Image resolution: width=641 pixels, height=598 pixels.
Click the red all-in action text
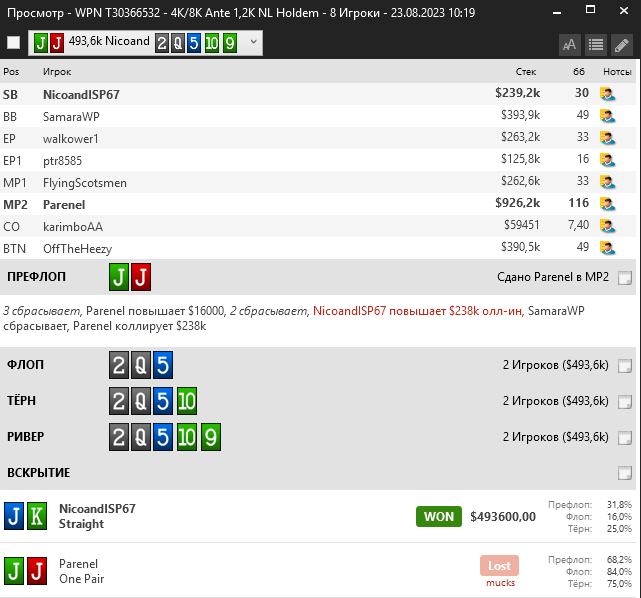[419, 311]
